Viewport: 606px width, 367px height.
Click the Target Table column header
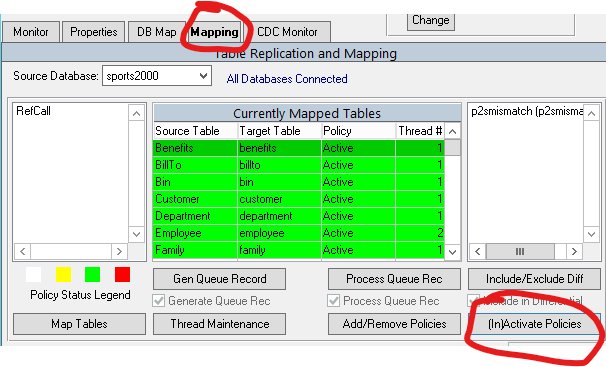click(x=279, y=131)
